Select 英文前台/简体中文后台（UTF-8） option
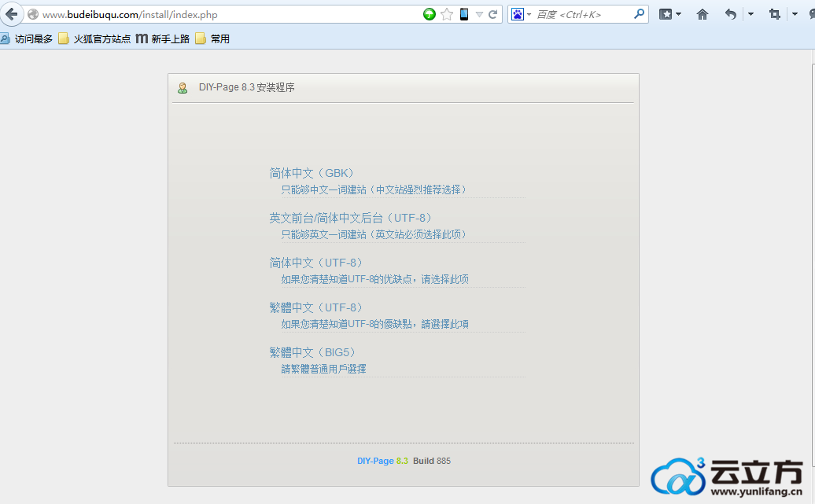The width and height of the screenshot is (815, 504). (351, 218)
